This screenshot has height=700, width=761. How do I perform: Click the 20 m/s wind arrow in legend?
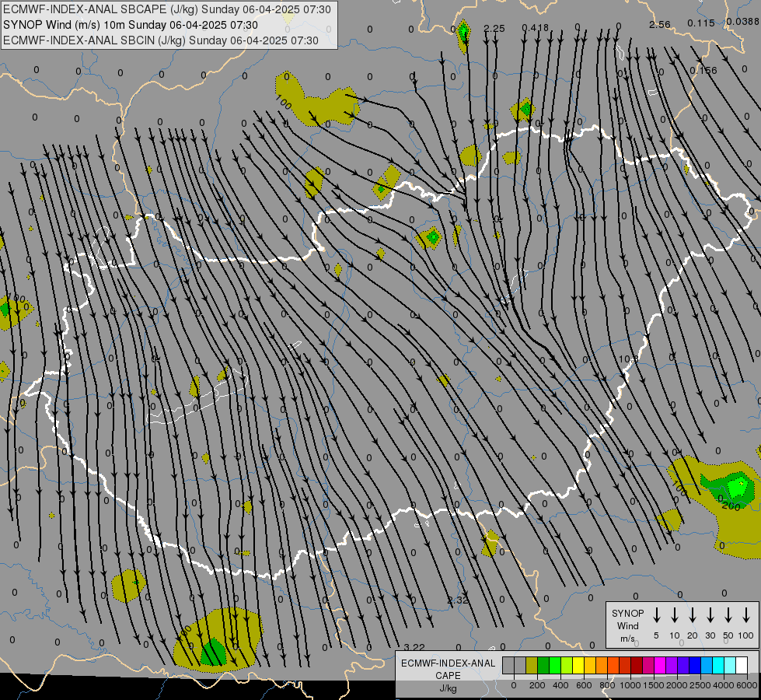click(x=693, y=615)
